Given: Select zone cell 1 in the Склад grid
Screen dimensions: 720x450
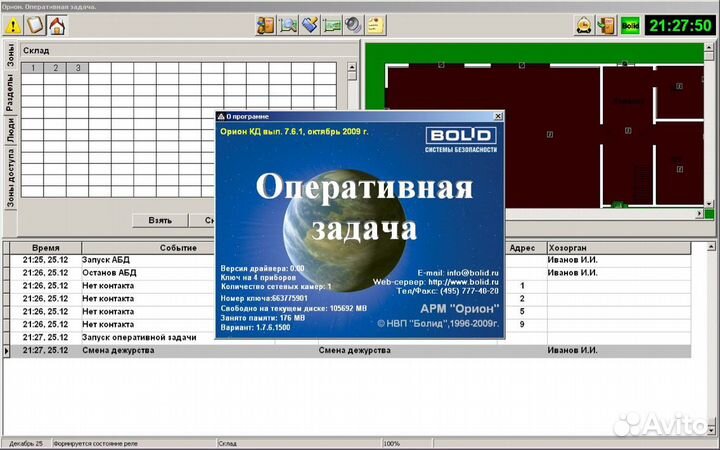Looking at the screenshot, I should [33, 68].
